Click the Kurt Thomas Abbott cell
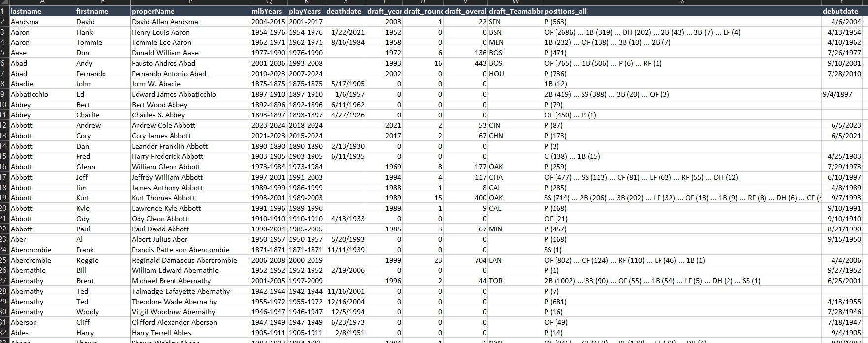The width and height of the screenshot is (868, 343). pyautogui.click(x=190, y=198)
